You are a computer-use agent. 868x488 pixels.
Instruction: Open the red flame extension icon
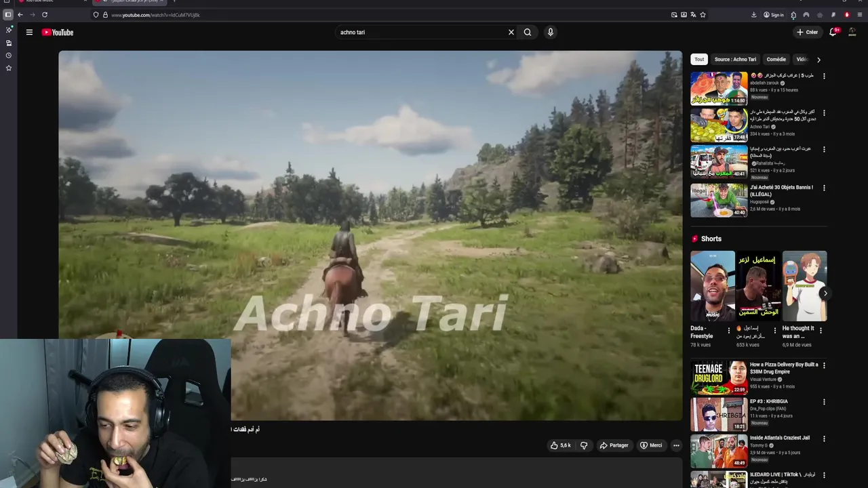coord(847,15)
